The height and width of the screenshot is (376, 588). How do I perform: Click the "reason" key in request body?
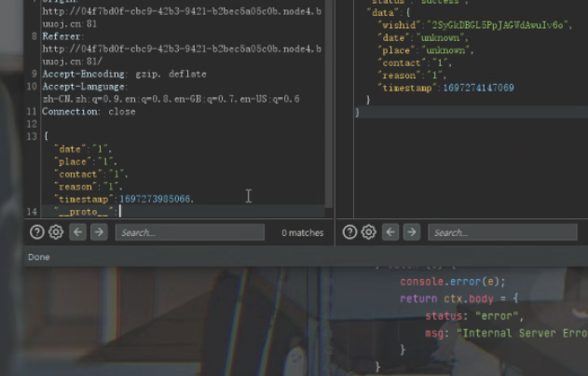coord(75,187)
